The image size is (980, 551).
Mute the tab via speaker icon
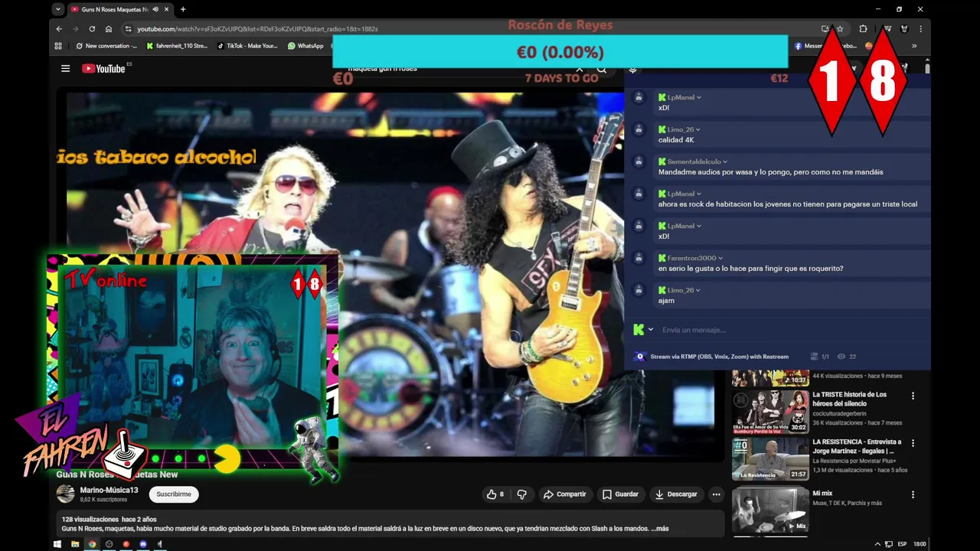[155, 9]
